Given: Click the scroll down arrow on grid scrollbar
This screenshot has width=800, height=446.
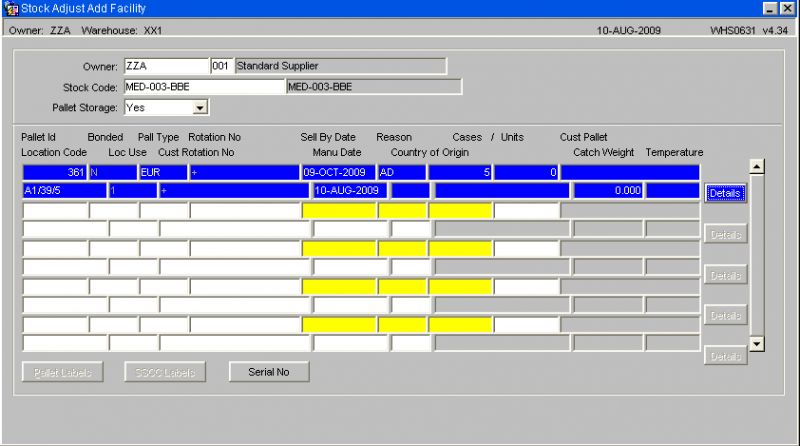Looking at the screenshot, I should 757,344.
